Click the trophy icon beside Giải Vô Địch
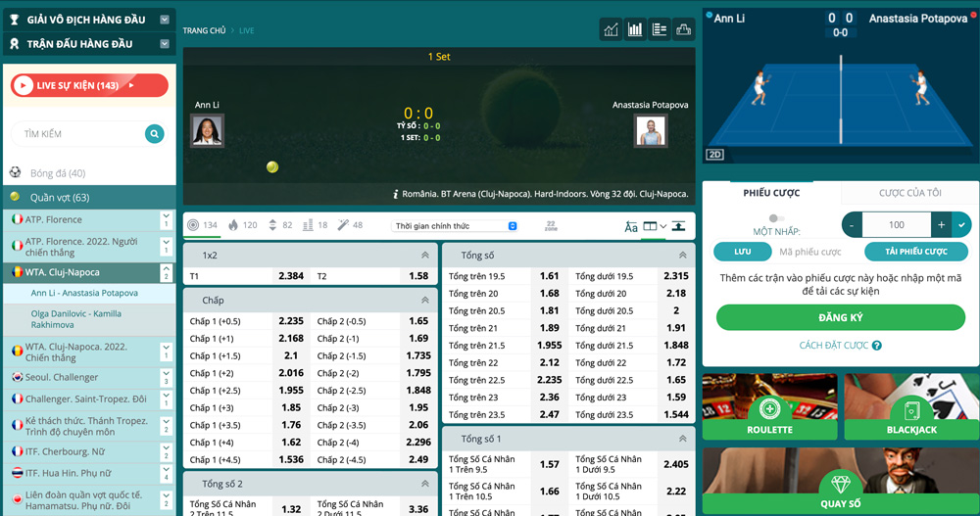Screen dimensions: 980x516 pos(14,20)
